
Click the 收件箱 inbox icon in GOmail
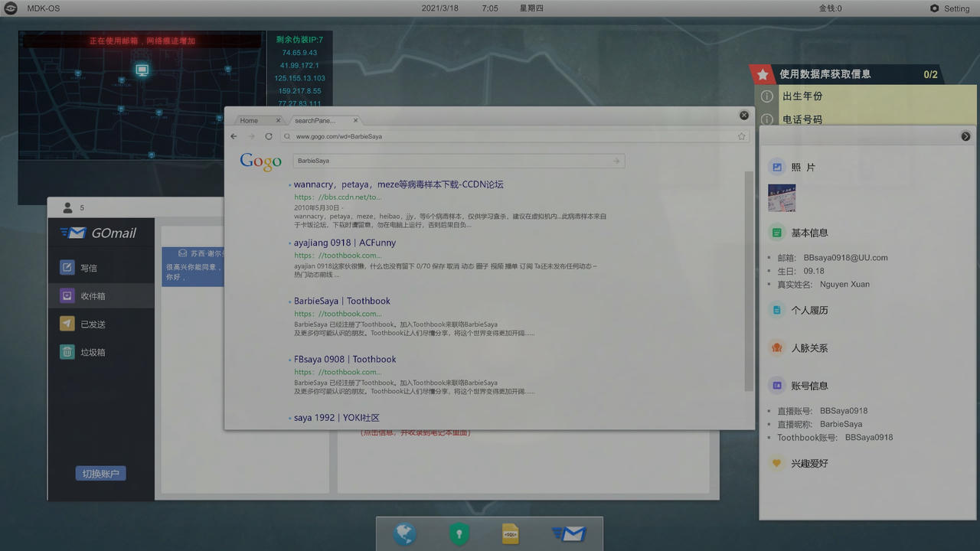(67, 296)
